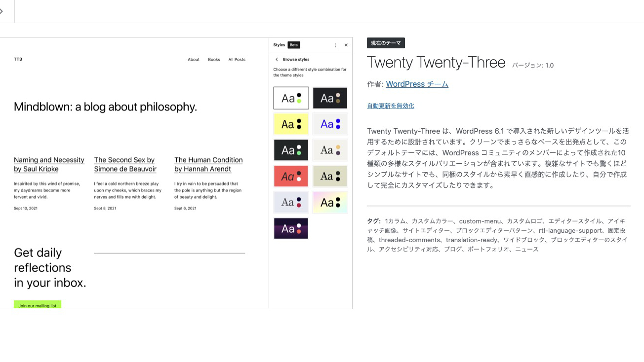Open the About menu in theme preview
Viewport: 644px width, 362px height.
194,59
